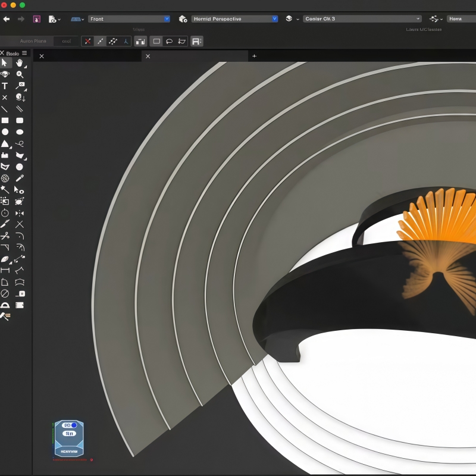This screenshot has height=476, width=476.
Task: Toggle the two-point snap mode
Action: pyautogui.click(x=100, y=41)
